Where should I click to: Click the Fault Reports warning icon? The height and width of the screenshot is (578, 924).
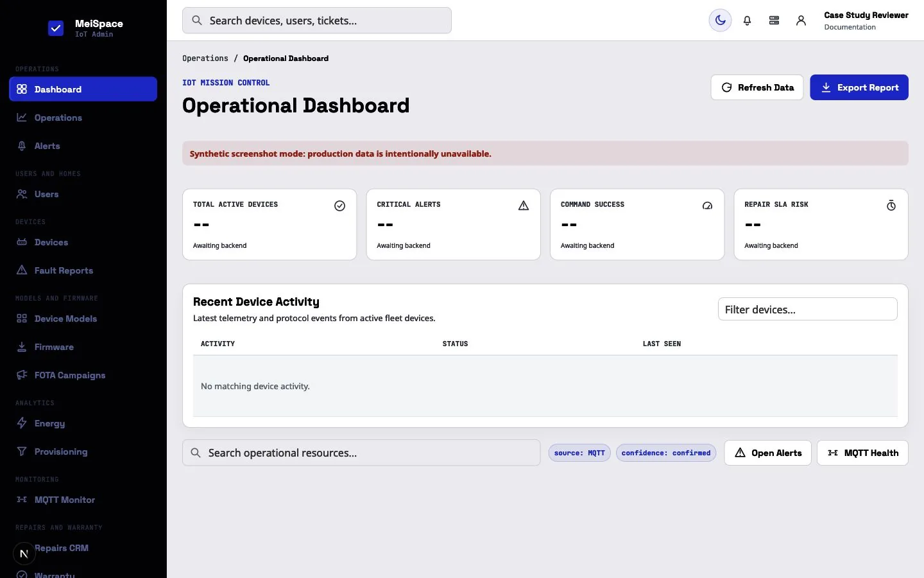22,270
